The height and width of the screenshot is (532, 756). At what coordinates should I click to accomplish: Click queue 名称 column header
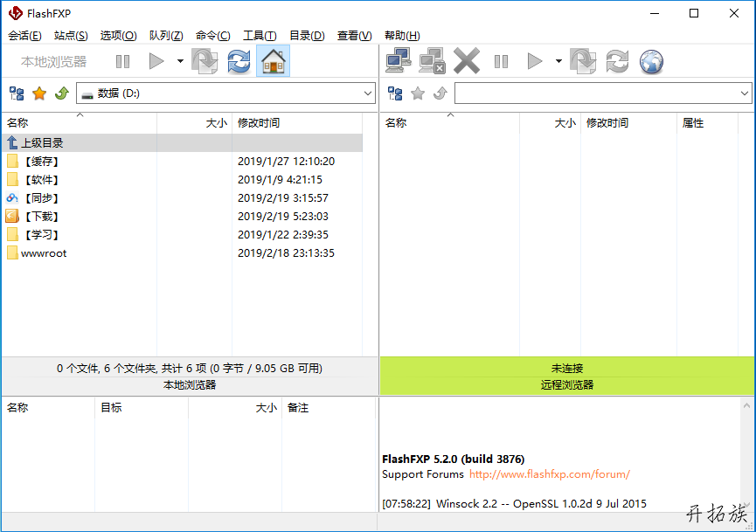[x=48, y=408]
